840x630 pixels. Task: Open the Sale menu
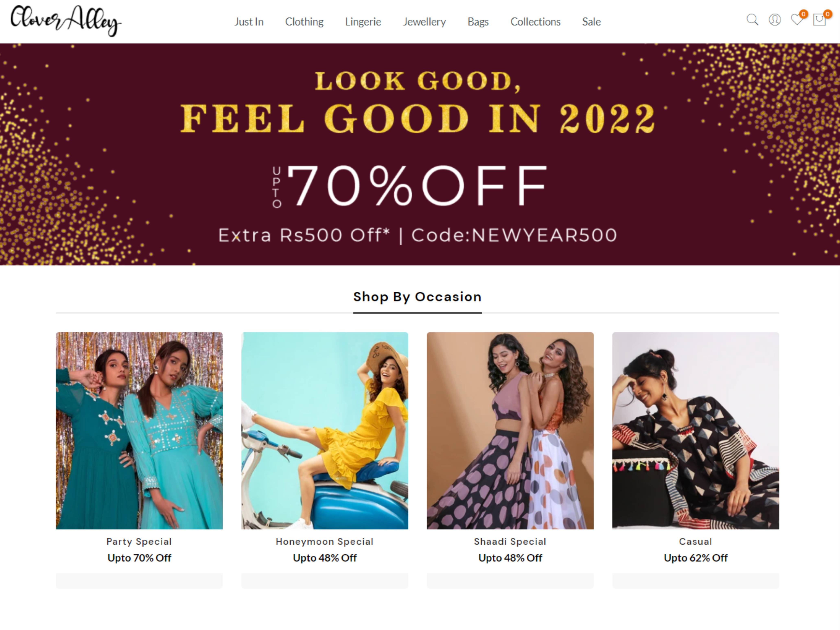[x=591, y=22]
